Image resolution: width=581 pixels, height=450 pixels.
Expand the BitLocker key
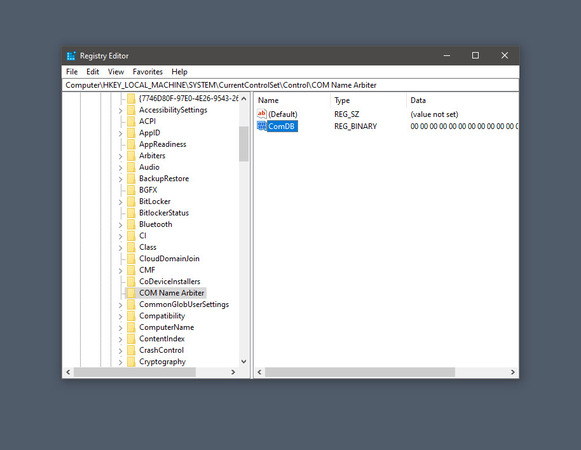(x=120, y=202)
